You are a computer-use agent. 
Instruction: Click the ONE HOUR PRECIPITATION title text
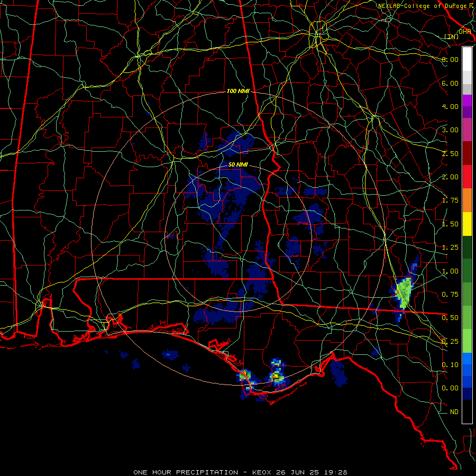[186, 472]
